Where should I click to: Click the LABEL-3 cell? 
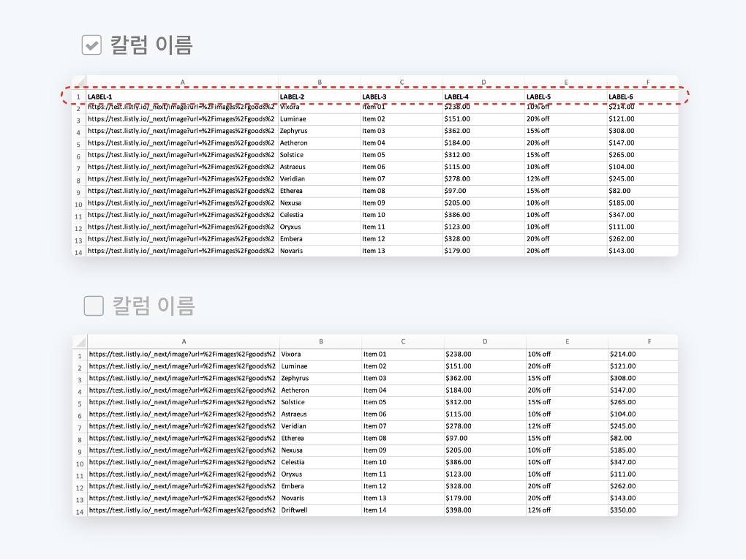tap(402, 97)
